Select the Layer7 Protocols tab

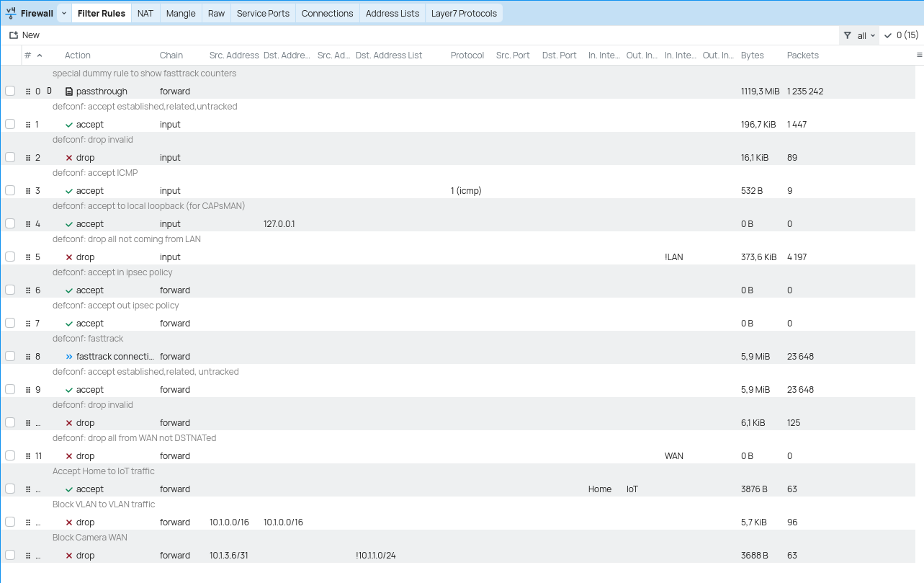[x=464, y=12]
